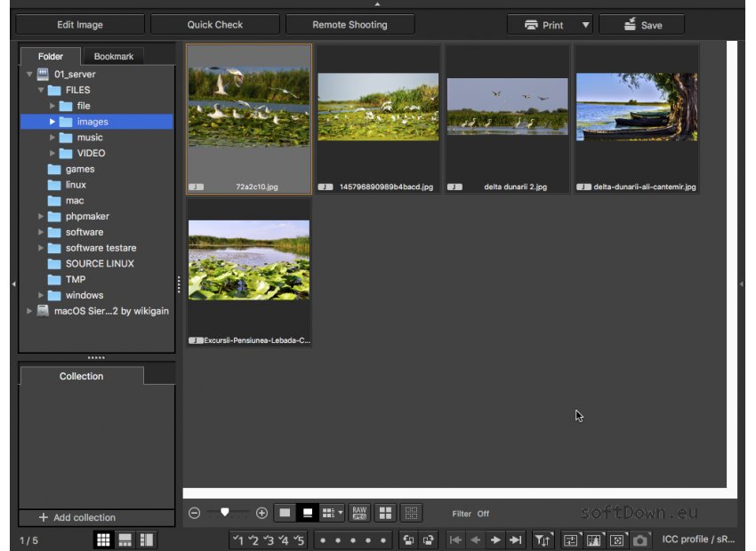Expand macOS Sier...2 by wikigain volume

(29, 311)
